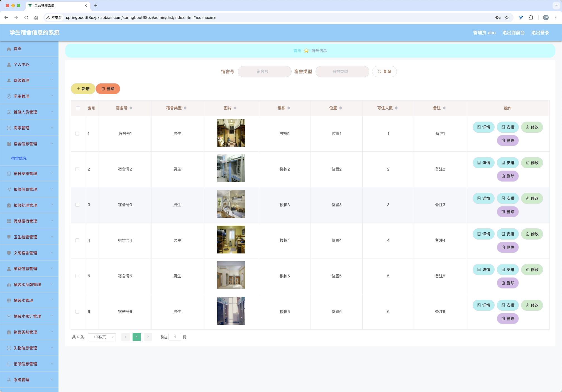Click the orange 删除 batch button
The width and height of the screenshot is (562, 392).
(x=108, y=89)
